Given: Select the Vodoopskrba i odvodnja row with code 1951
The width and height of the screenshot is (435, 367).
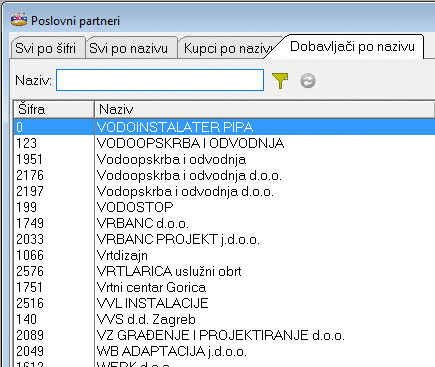Looking at the screenshot, I should click(224, 159).
